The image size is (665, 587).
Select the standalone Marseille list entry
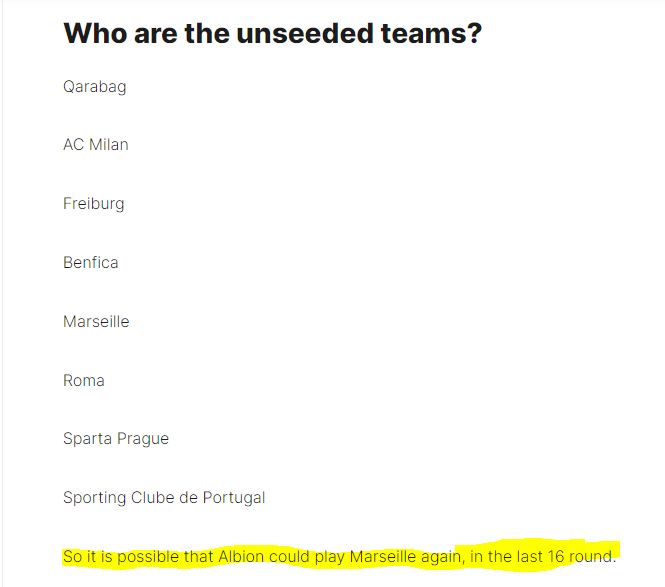96,321
